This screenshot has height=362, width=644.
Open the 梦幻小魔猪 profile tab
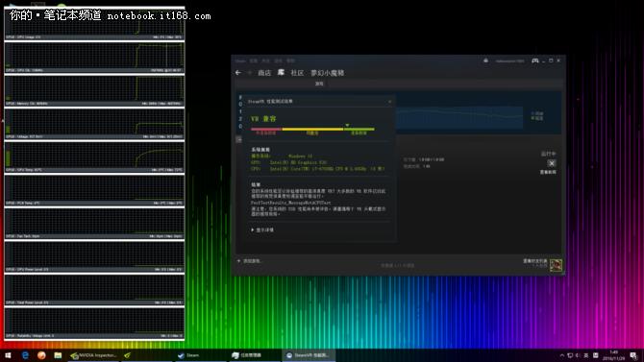click(328, 73)
